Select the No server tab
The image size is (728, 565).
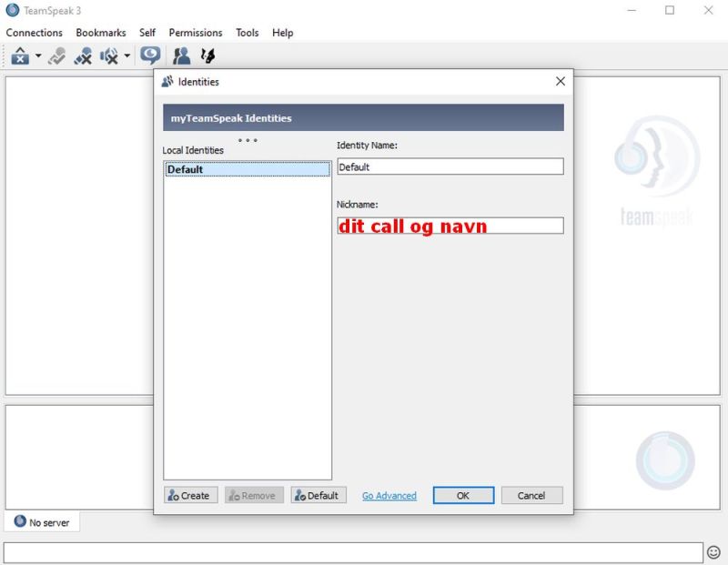pyautogui.click(x=42, y=522)
